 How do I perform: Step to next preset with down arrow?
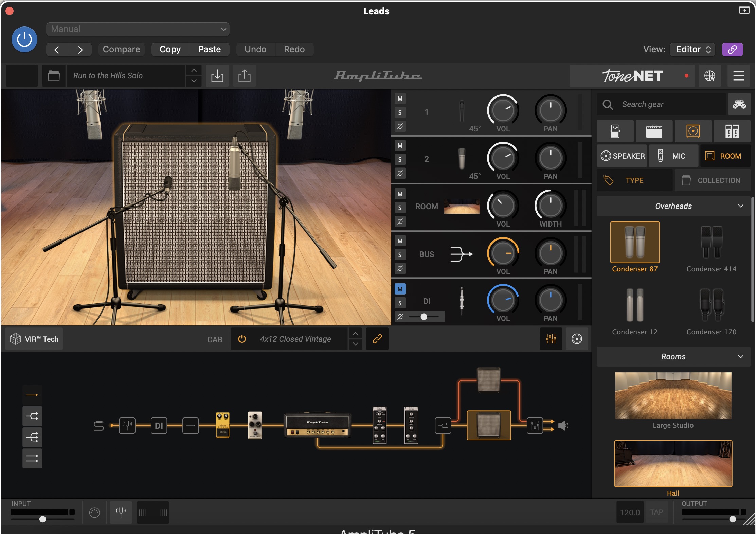point(194,81)
